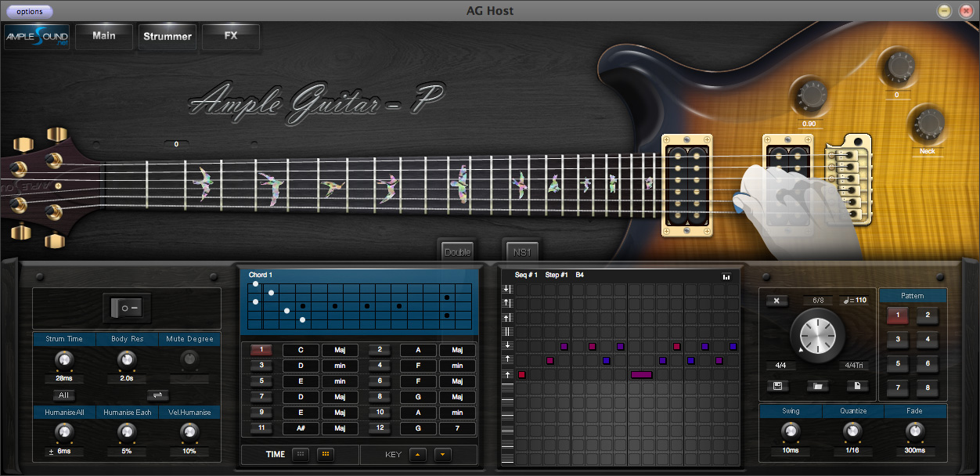
Task: Save the pattern with the floppy disk icon
Action: tap(776, 386)
